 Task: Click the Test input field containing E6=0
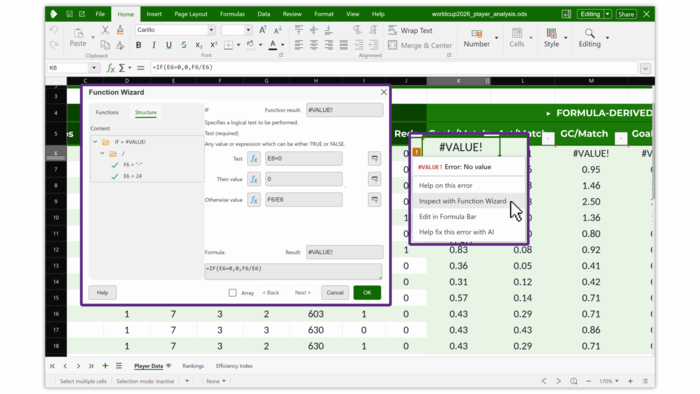[x=304, y=158]
